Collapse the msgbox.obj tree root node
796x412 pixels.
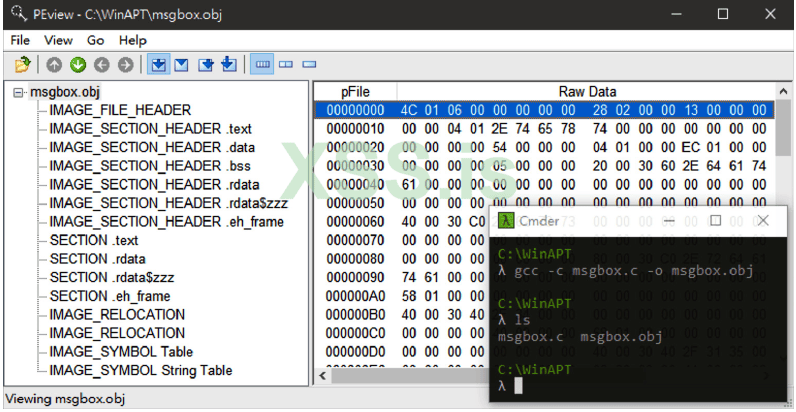[19, 92]
